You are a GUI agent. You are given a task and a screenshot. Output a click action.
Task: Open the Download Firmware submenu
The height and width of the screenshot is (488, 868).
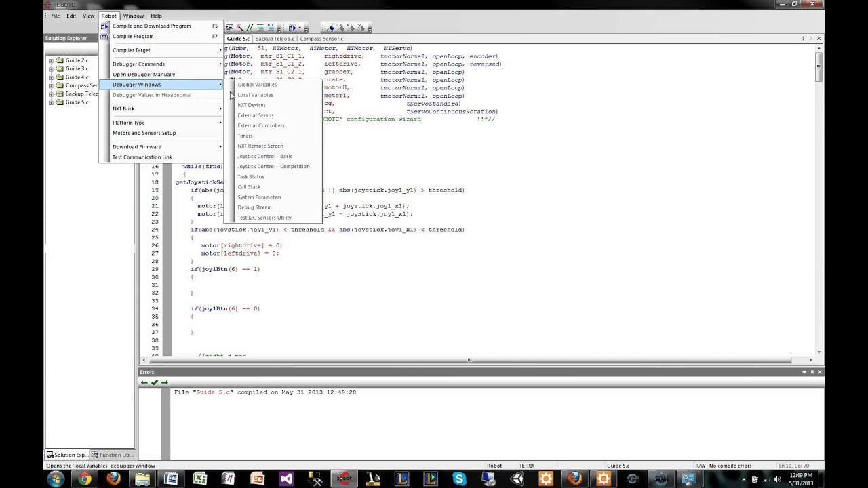click(161, 146)
